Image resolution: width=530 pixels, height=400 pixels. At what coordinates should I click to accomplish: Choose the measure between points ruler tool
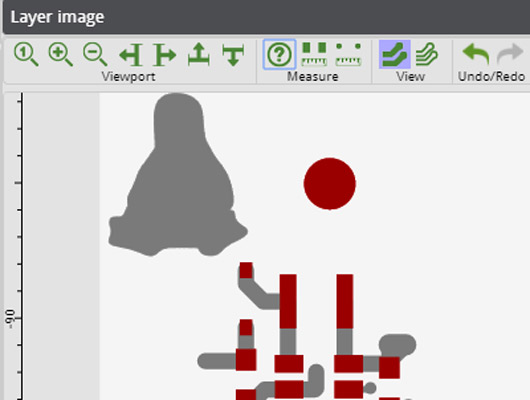(x=348, y=54)
